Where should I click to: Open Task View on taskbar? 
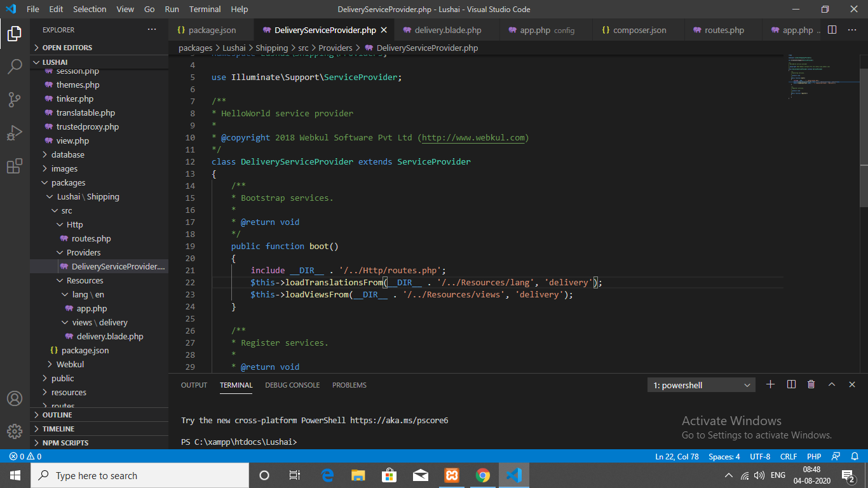pyautogui.click(x=295, y=475)
